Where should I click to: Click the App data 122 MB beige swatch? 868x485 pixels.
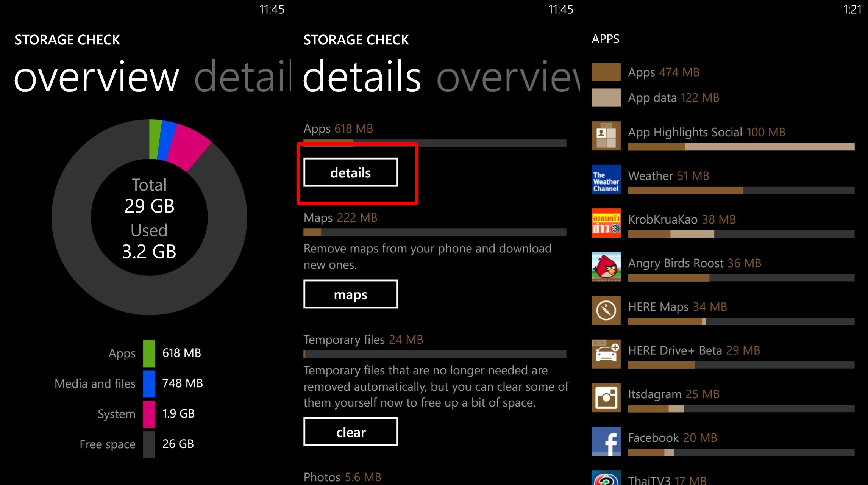pyautogui.click(x=606, y=97)
